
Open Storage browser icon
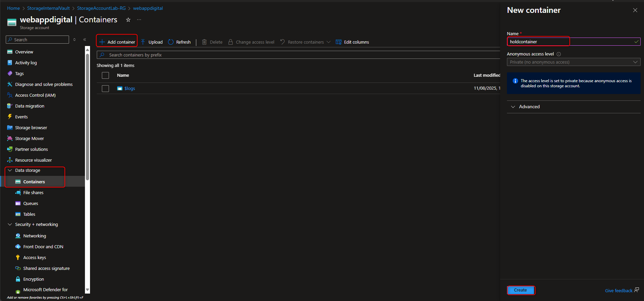(x=10, y=128)
